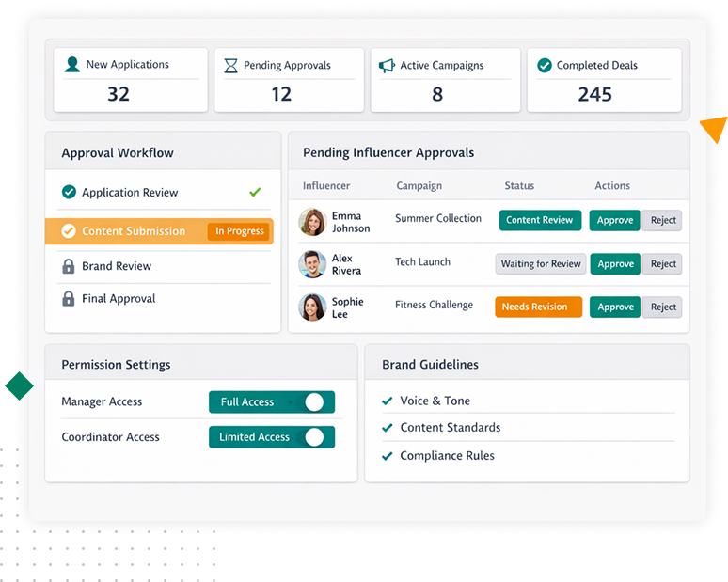Image resolution: width=728 pixels, height=582 pixels.
Task: Open the Active Campaigns card
Action: [445, 80]
